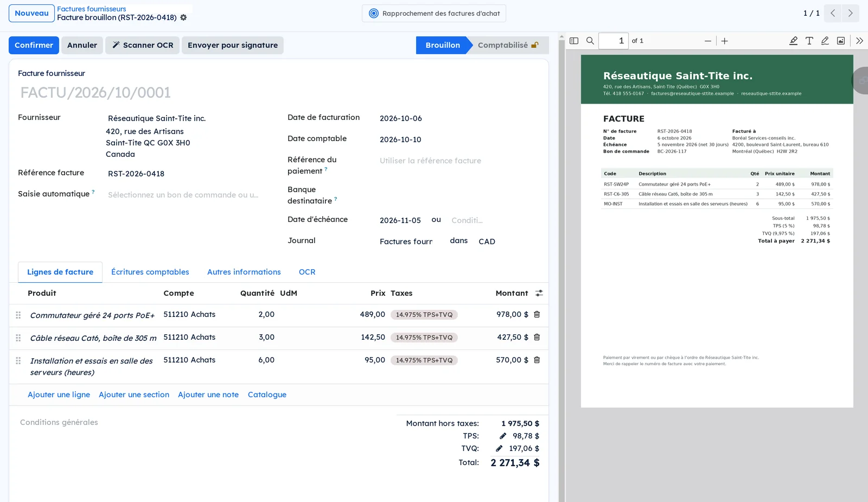Click Ajouter une ligne link
This screenshot has width=868, height=502.
[59, 395]
